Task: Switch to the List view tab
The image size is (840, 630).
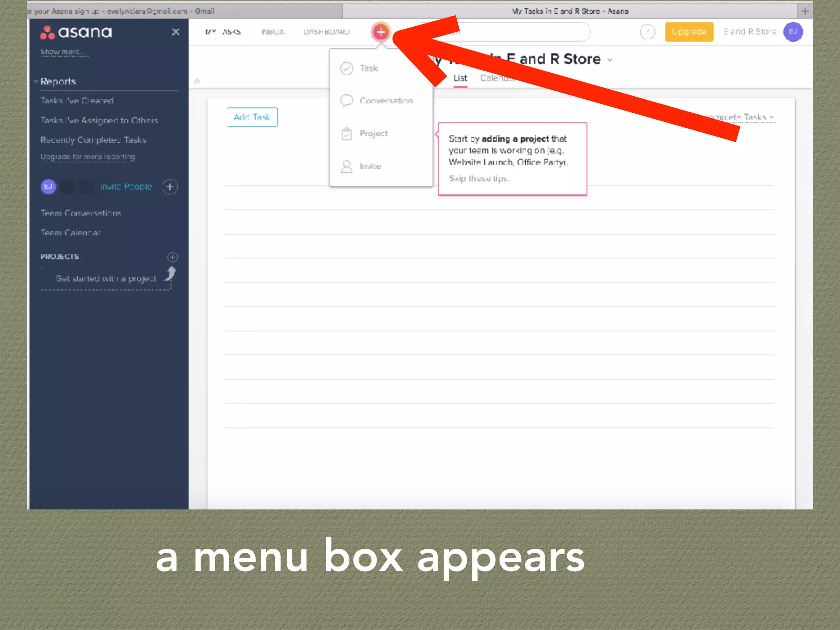Action: (x=460, y=78)
